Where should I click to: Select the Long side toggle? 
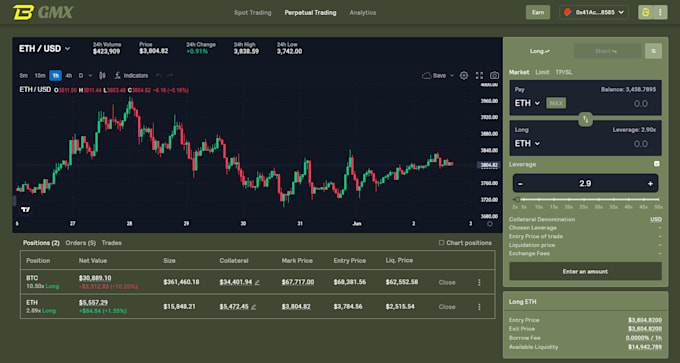539,51
